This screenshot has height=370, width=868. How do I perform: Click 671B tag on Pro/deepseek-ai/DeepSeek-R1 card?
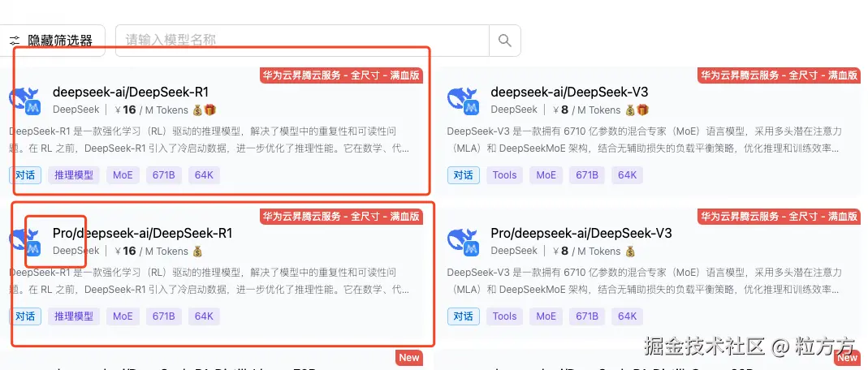pos(164,316)
